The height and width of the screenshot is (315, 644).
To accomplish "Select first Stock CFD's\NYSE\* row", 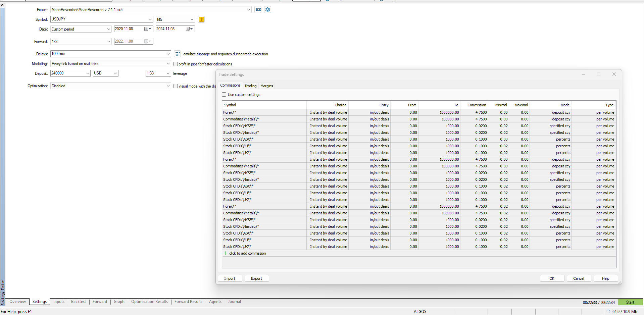I will click(x=419, y=126).
